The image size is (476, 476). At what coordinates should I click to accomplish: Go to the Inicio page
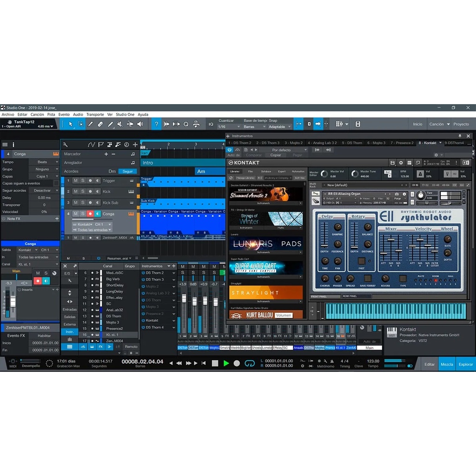(417, 124)
